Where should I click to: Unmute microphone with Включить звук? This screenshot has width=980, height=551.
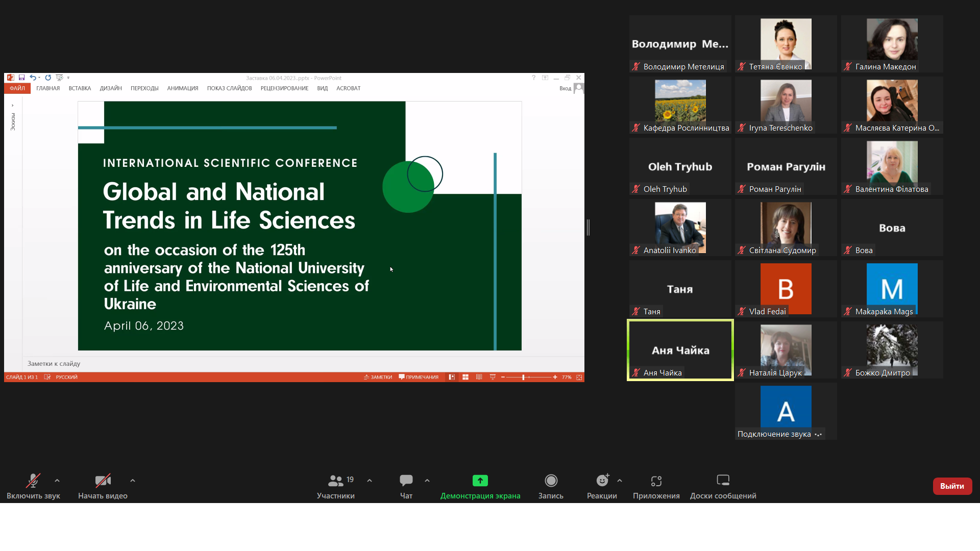pos(33,486)
